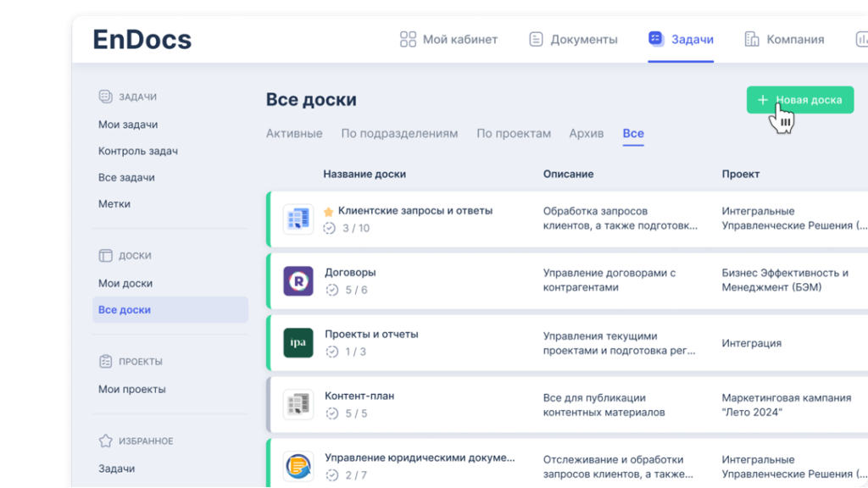Open the Задачи tab in top navigation

pos(682,39)
